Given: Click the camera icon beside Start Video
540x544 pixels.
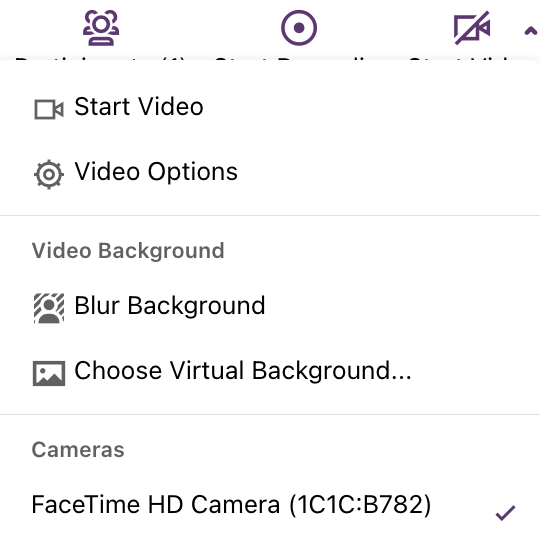Looking at the screenshot, I should [x=49, y=110].
